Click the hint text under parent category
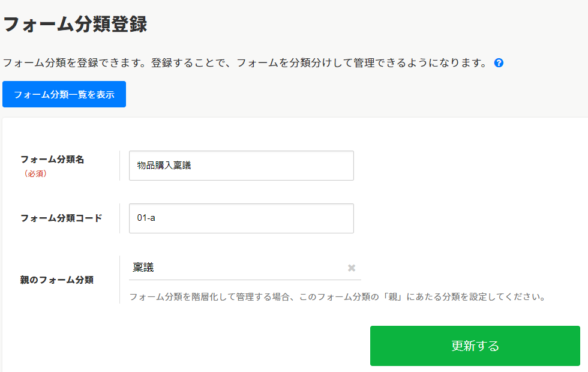 coord(337,296)
